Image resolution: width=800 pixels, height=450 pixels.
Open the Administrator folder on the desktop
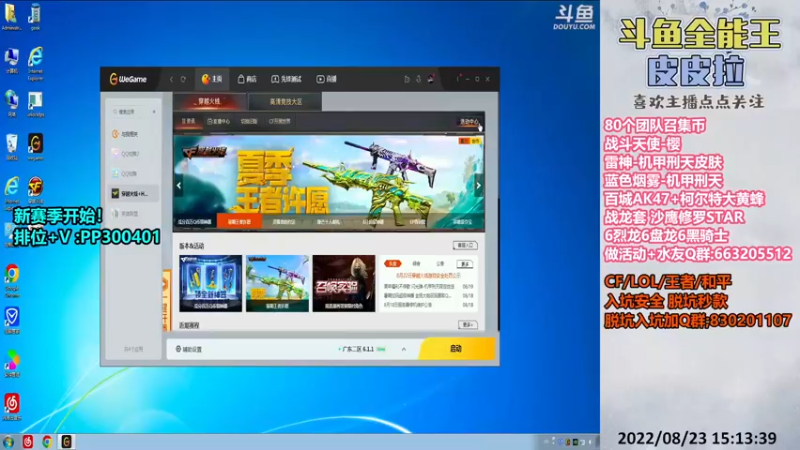[x=11, y=16]
